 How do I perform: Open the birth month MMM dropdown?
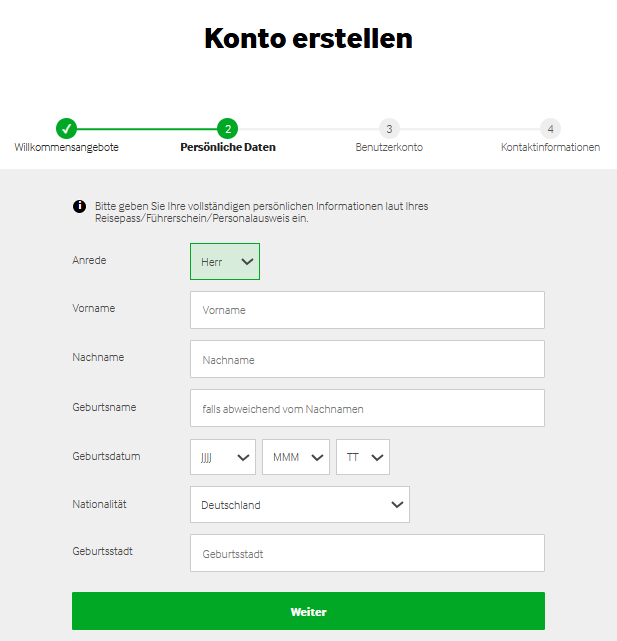[x=295, y=457]
